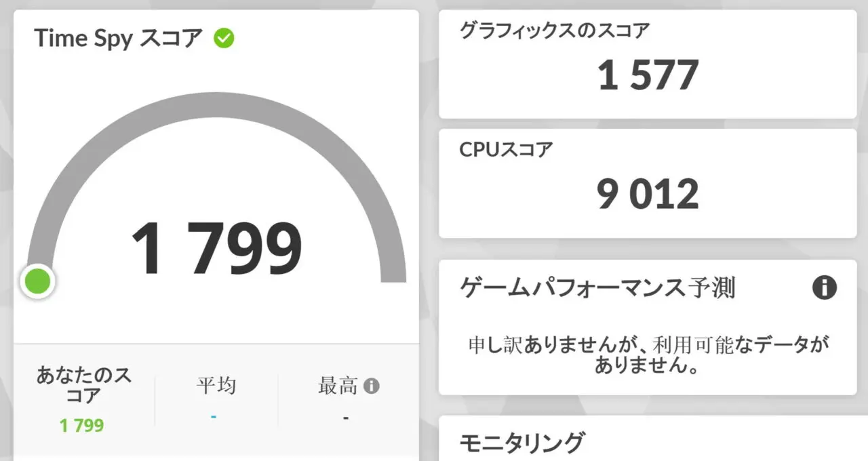Select the 平均 column label
868x461 pixels.
(216, 386)
